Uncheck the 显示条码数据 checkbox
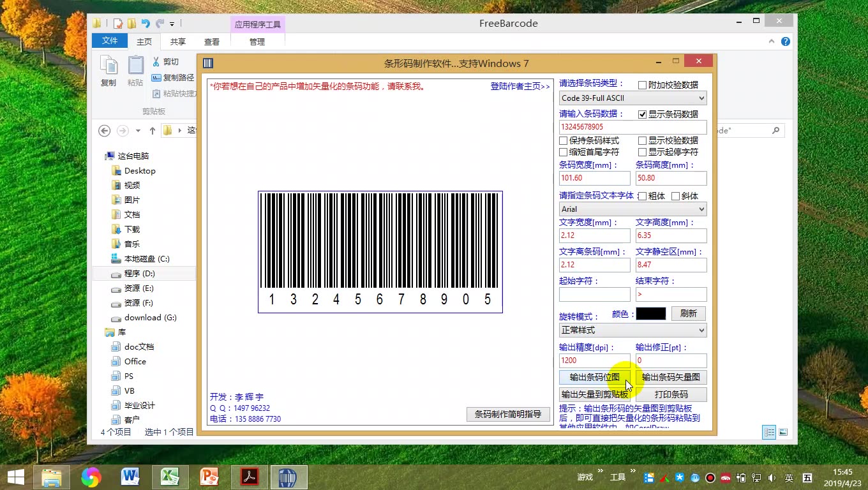 tap(643, 115)
